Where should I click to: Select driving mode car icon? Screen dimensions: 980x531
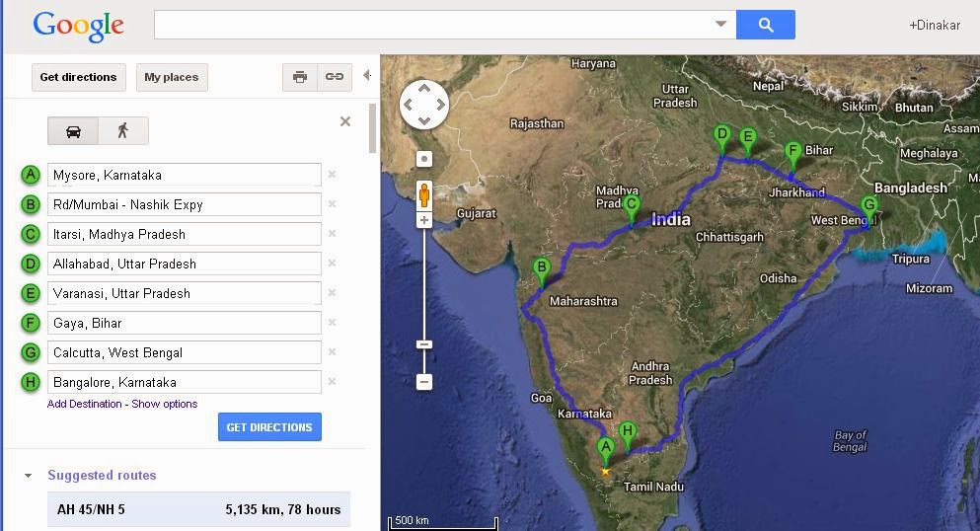tap(73, 131)
